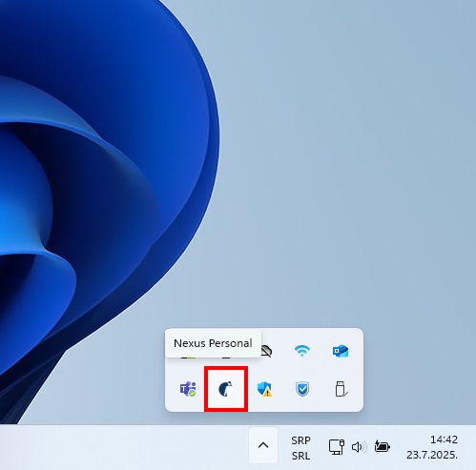
Task: Click empty taskbar area left of chevron
Action: (124, 447)
